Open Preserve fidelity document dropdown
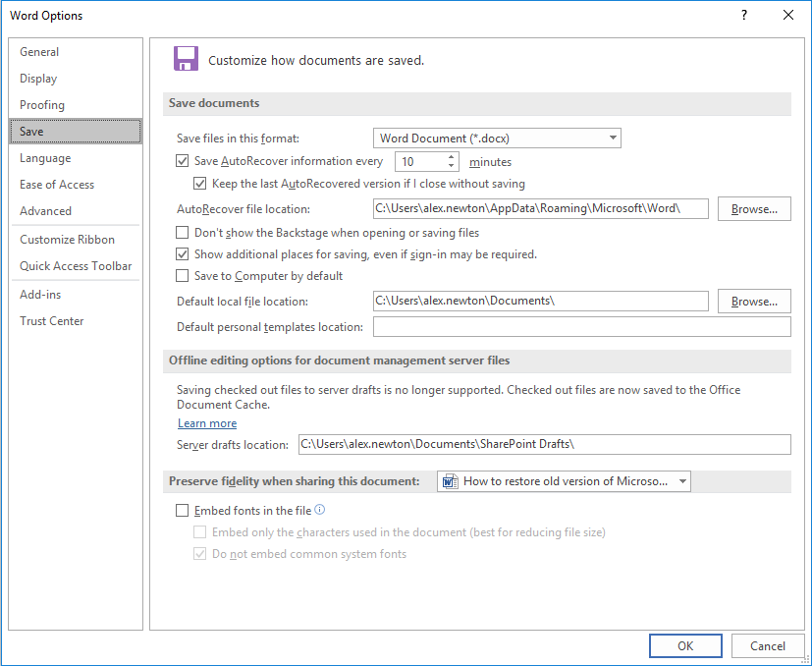The height and width of the screenshot is (666, 812). coord(564,481)
